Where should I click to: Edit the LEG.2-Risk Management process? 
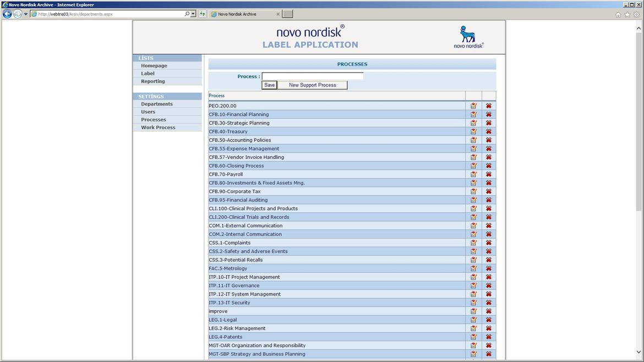coord(473,328)
